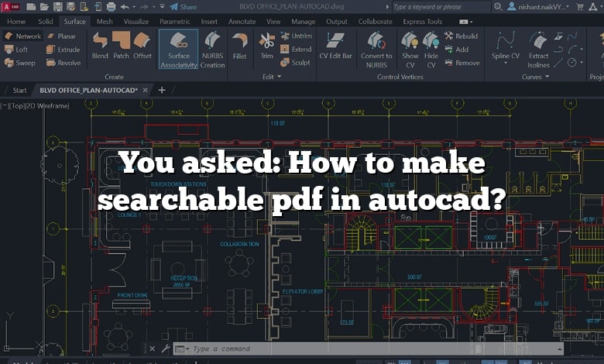Open command line customize wrench
604x364 pixels.
pyautogui.click(x=165, y=349)
